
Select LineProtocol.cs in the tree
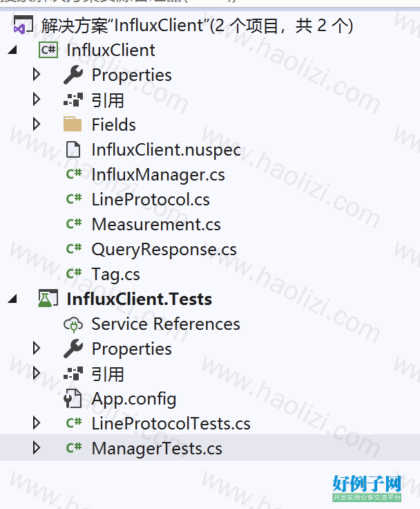[151, 199]
